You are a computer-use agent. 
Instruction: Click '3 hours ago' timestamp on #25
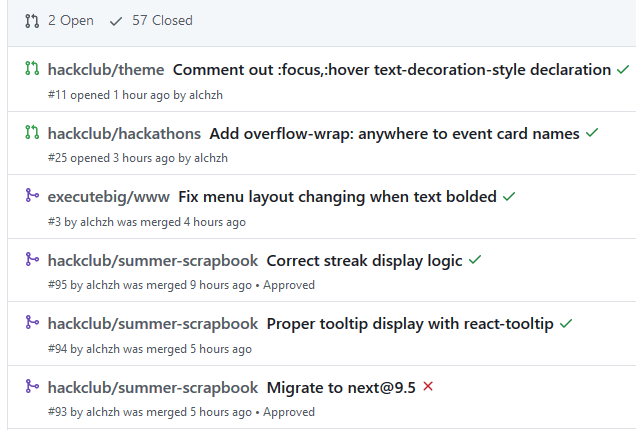(x=144, y=158)
